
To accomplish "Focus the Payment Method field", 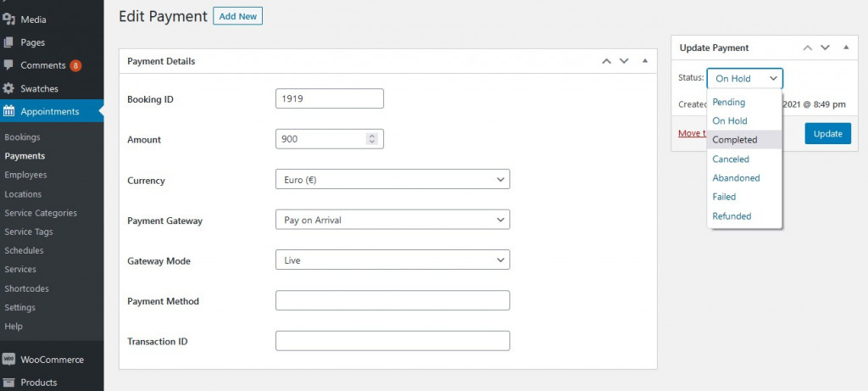I will coord(392,301).
